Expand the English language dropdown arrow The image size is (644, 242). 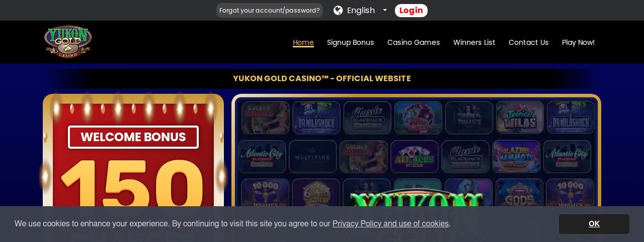(385, 10)
